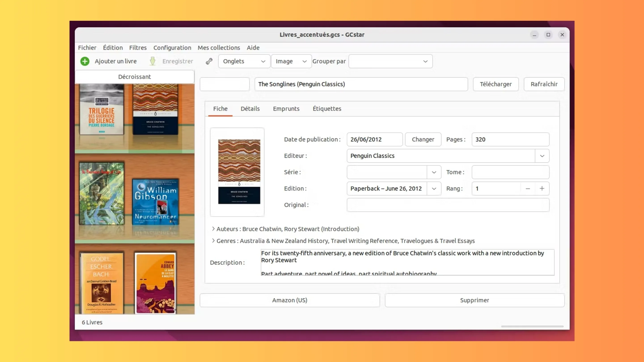The height and width of the screenshot is (362, 644).
Task: Click the empty field left of the title
Action: pyautogui.click(x=225, y=84)
